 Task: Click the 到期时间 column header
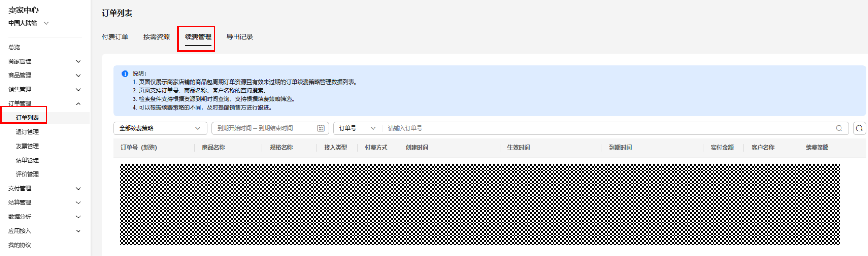pos(621,147)
